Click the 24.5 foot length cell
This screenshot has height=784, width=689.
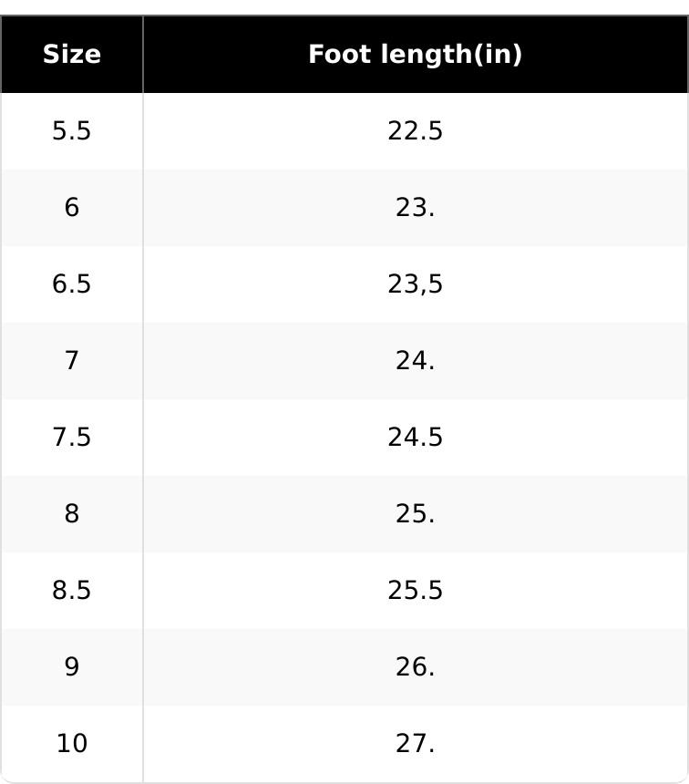[x=415, y=438]
